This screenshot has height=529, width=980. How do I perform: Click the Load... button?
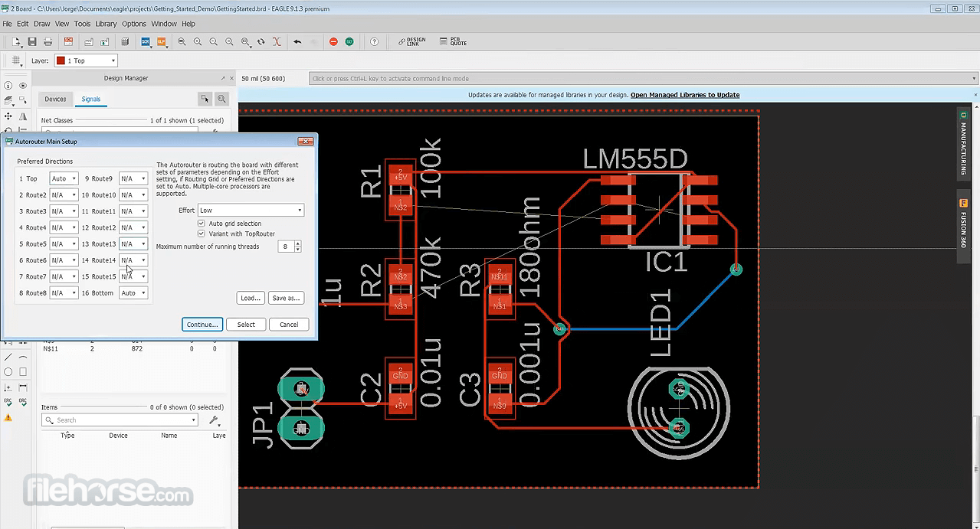tap(251, 298)
